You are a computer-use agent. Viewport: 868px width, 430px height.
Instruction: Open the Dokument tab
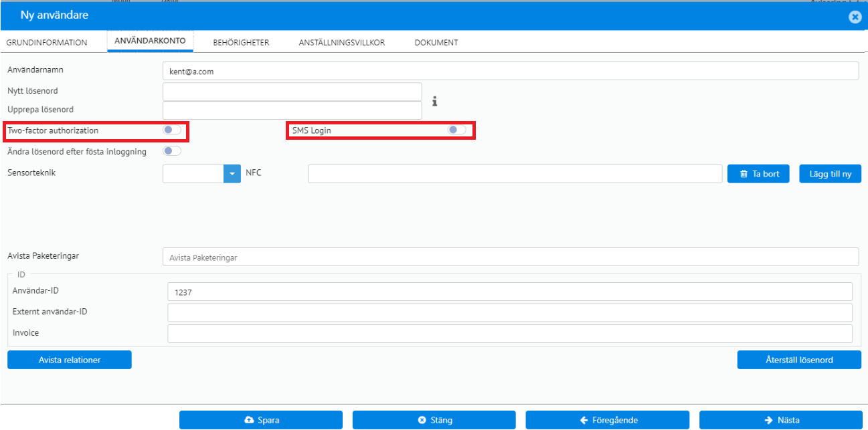(x=436, y=42)
